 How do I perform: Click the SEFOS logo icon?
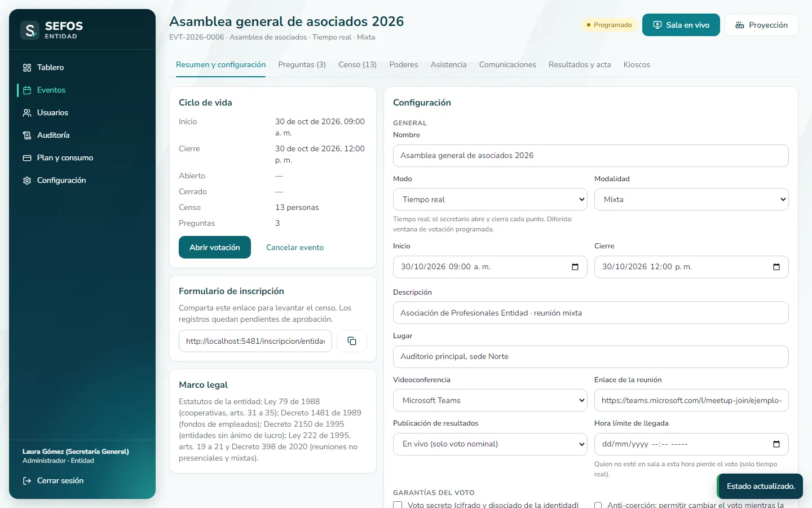(x=30, y=30)
